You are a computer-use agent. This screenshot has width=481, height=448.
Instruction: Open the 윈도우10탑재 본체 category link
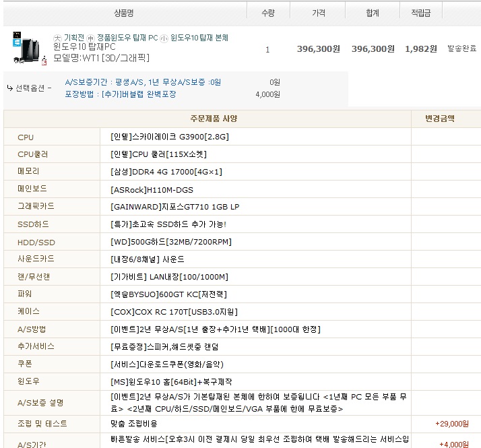199,38
